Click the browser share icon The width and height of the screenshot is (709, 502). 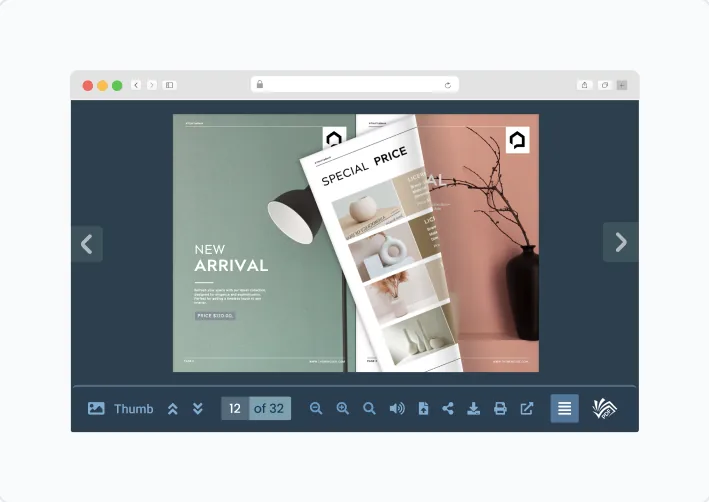pyautogui.click(x=584, y=85)
